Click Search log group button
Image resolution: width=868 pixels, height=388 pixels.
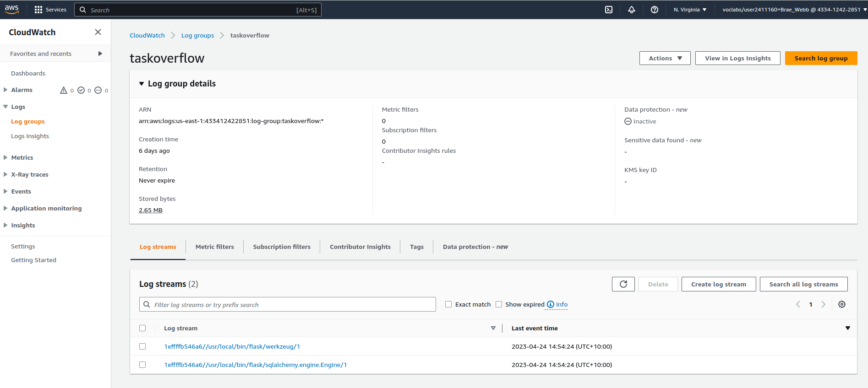[821, 58]
